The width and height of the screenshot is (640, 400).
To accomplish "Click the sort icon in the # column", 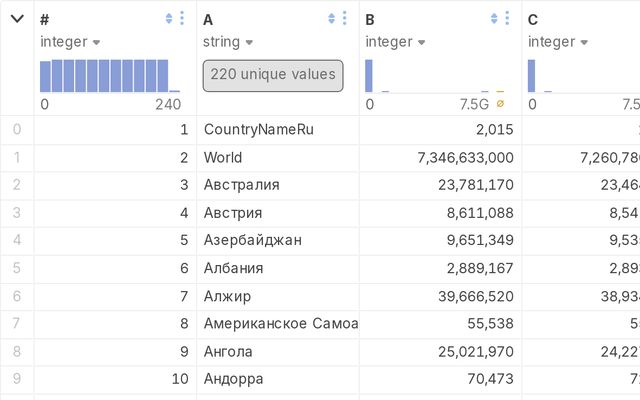I will (169, 19).
